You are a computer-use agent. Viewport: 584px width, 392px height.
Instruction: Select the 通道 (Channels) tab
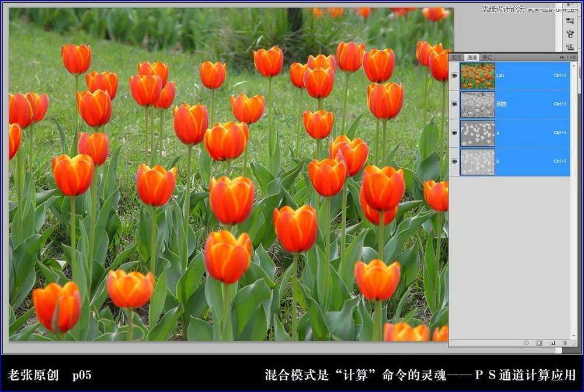click(472, 57)
